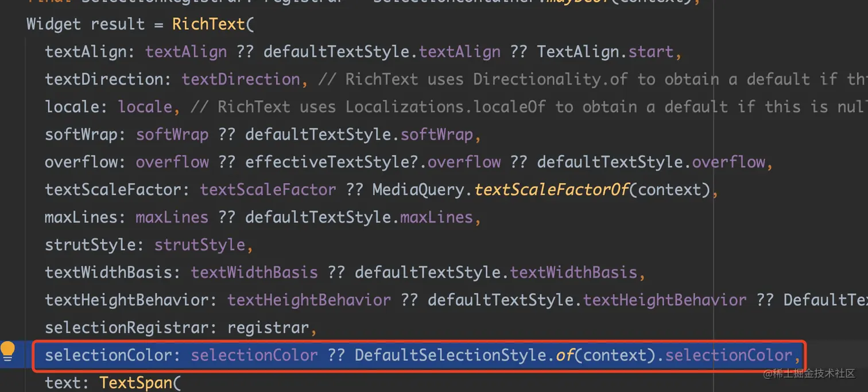This screenshot has height=392, width=868.
Task: Click defaultTextStyle.textWidthBasis expression
Action: point(496,272)
